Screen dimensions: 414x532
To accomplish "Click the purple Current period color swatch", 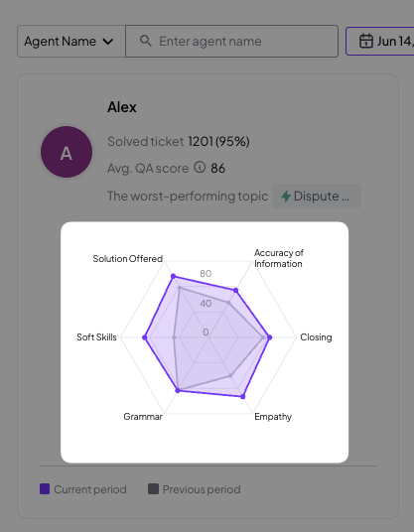I will click(x=45, y=489).
